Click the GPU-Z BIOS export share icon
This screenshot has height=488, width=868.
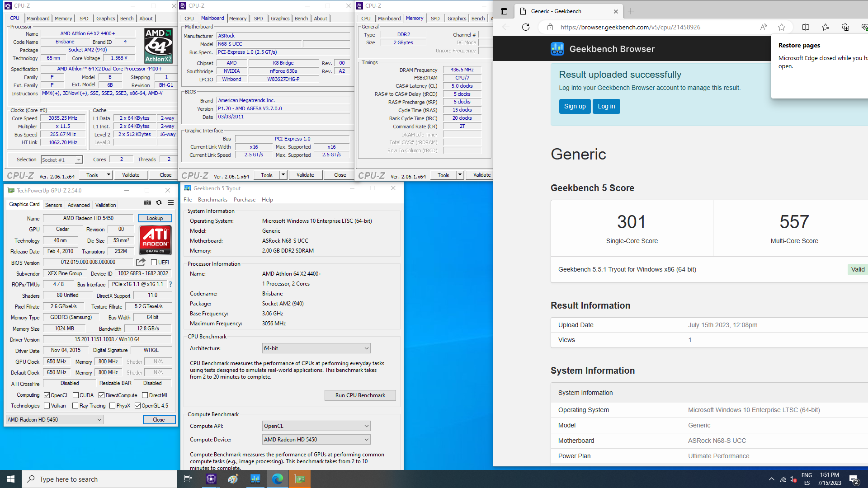[141, 262]
